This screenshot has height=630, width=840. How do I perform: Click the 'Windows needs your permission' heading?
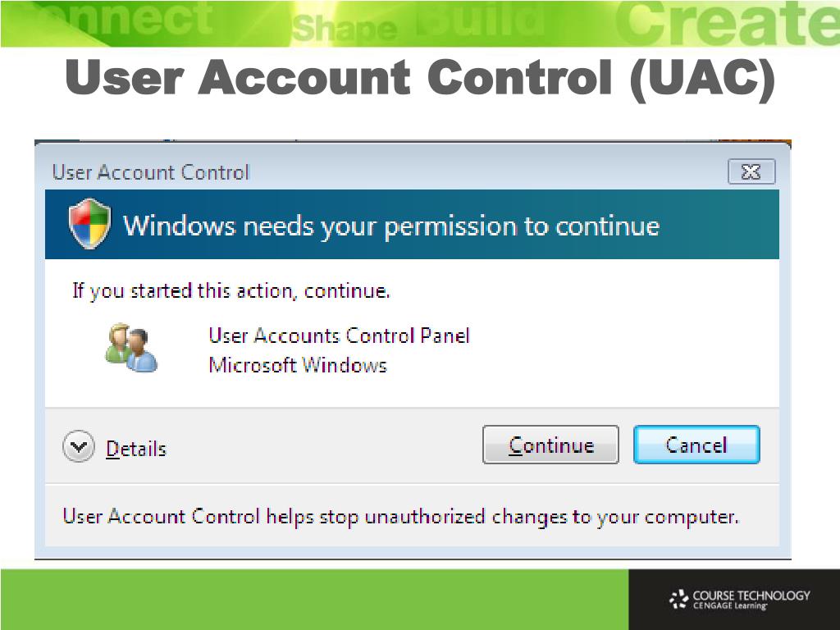(x=391, y=226)
